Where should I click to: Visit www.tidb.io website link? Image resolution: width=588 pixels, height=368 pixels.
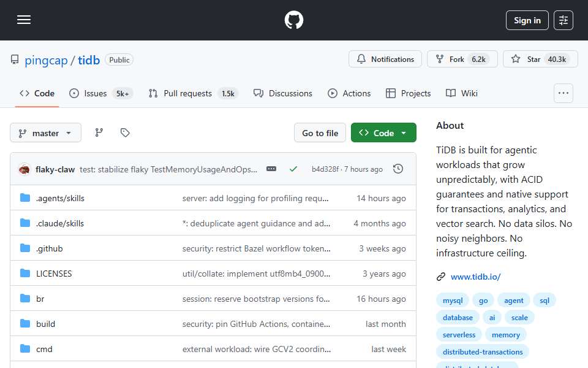click(x=475, y=277)
